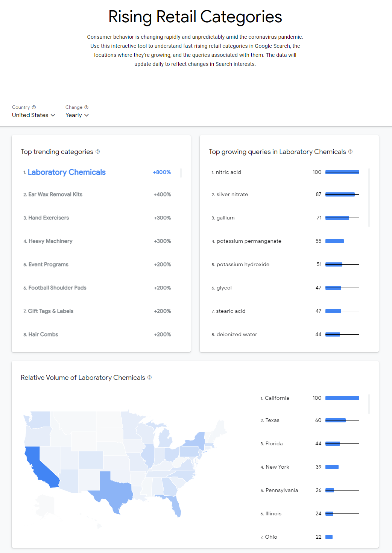Select the Laboratory Chemicals category
The width and height of the screenshot is (392, 553).
coord(66,172)
